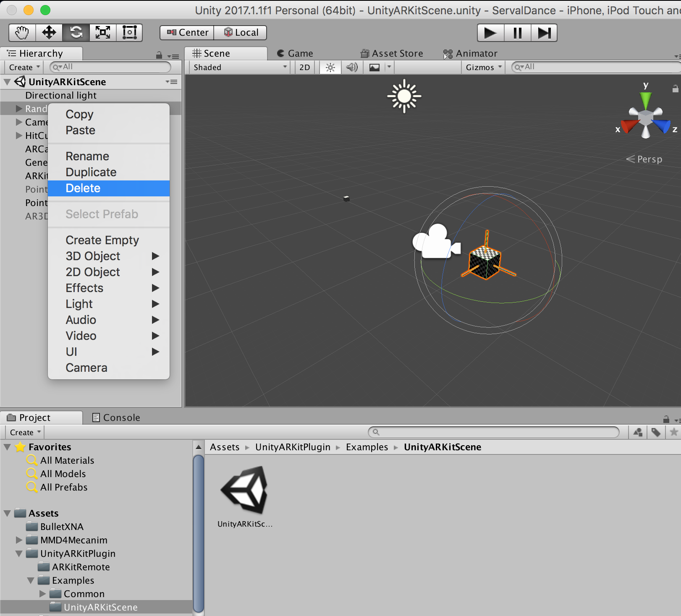Pause the game with the pause button
Viewport: 681px width, 616px height.
[518, 33]
